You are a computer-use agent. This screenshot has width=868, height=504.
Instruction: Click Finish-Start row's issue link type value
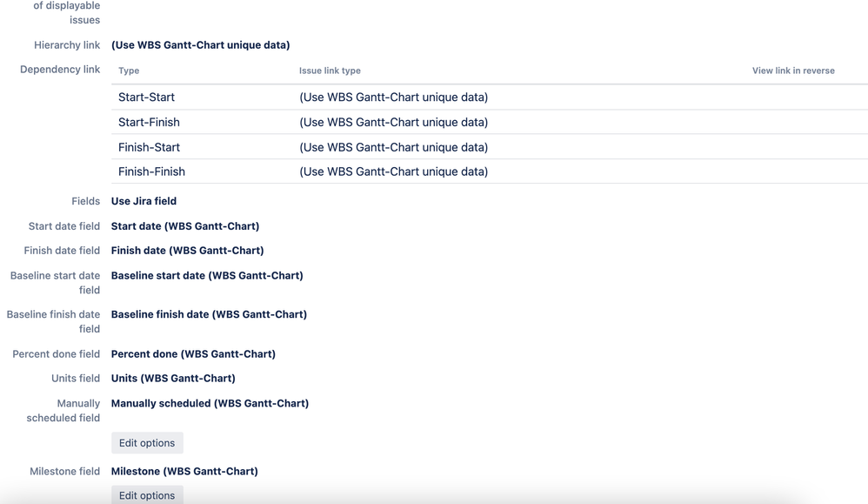[x=394, y=147]
